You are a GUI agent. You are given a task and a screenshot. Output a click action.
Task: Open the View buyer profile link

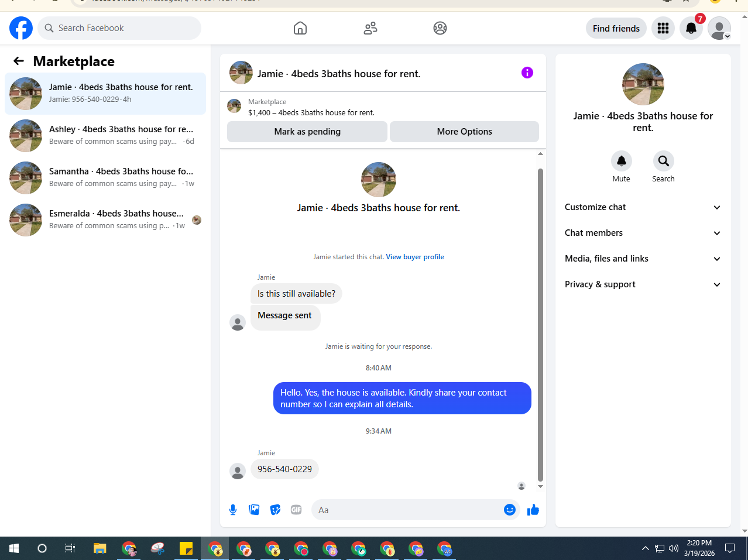(415, 257)
